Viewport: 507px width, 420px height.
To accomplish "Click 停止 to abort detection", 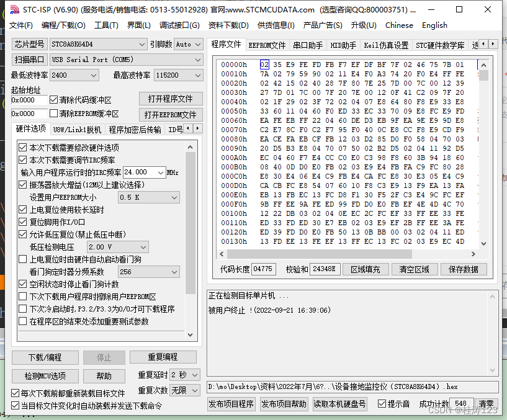I will click(x=104, y=357).
